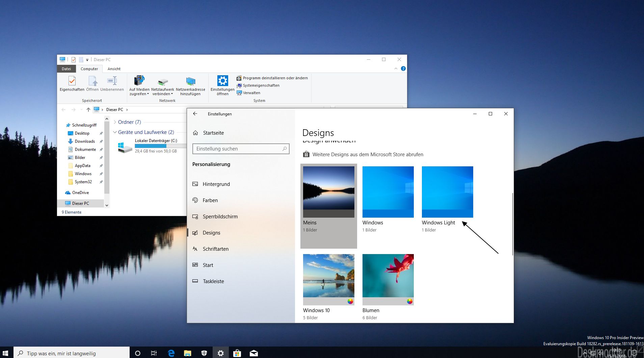Click Verwalten in System group
Image resolution: width=644 pixels, height=358 pixels.
coord(248,93)
